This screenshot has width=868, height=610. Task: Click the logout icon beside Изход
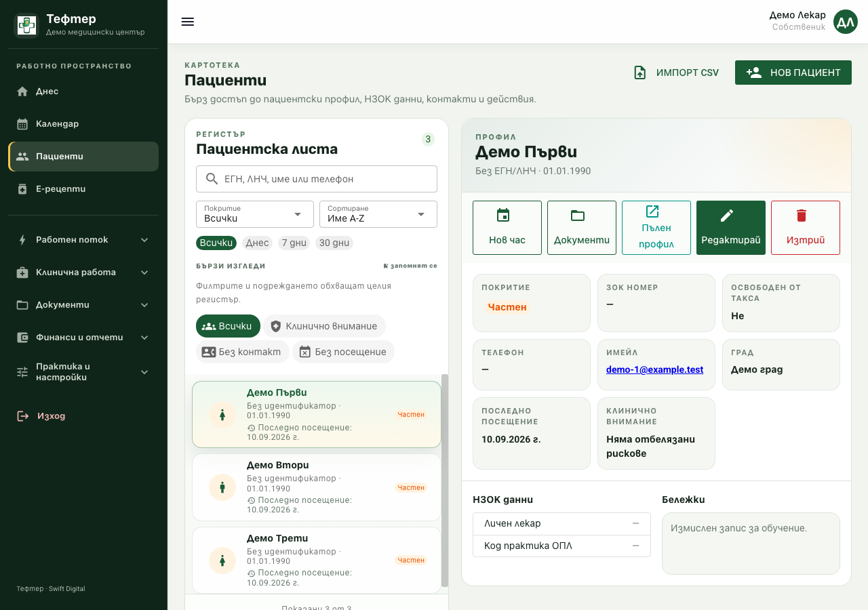(23, 415)
